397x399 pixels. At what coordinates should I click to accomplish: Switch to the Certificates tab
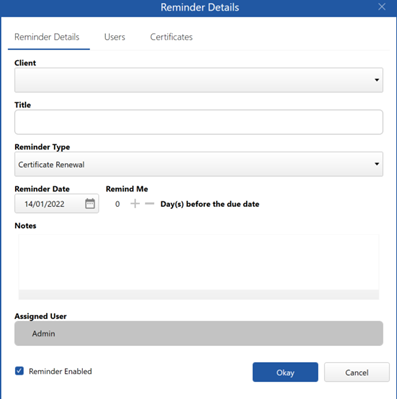[x=171, y=37]
